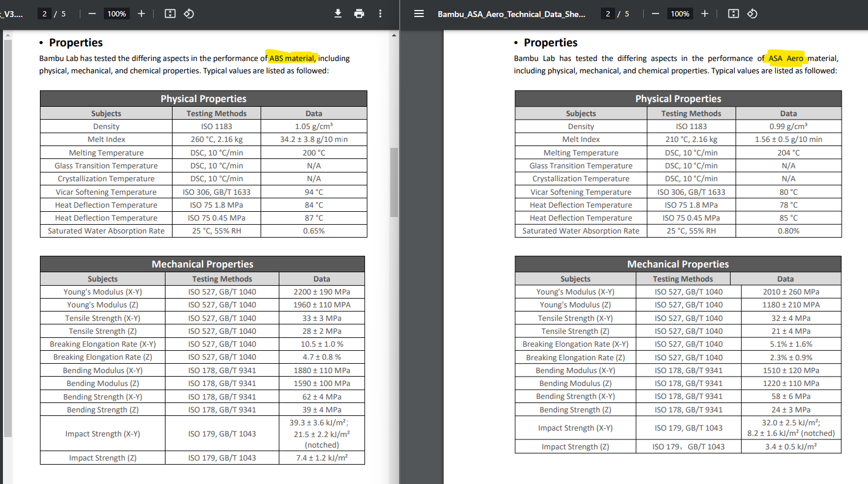
Task: Click ASA melt index method 210 °C, 2.16 kg
Action: click(691, 139)
